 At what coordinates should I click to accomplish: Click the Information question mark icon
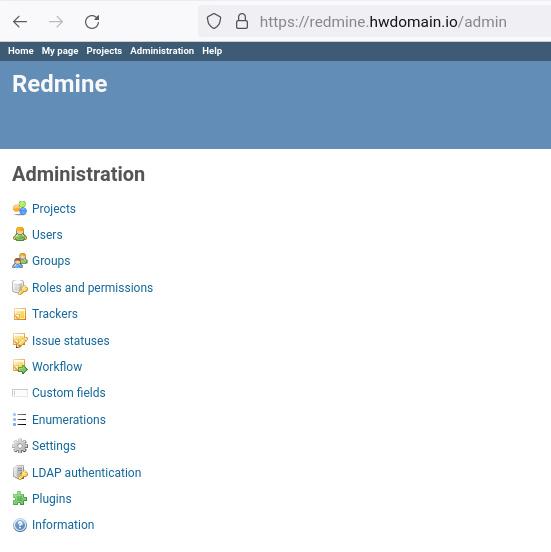coord(20,525)
